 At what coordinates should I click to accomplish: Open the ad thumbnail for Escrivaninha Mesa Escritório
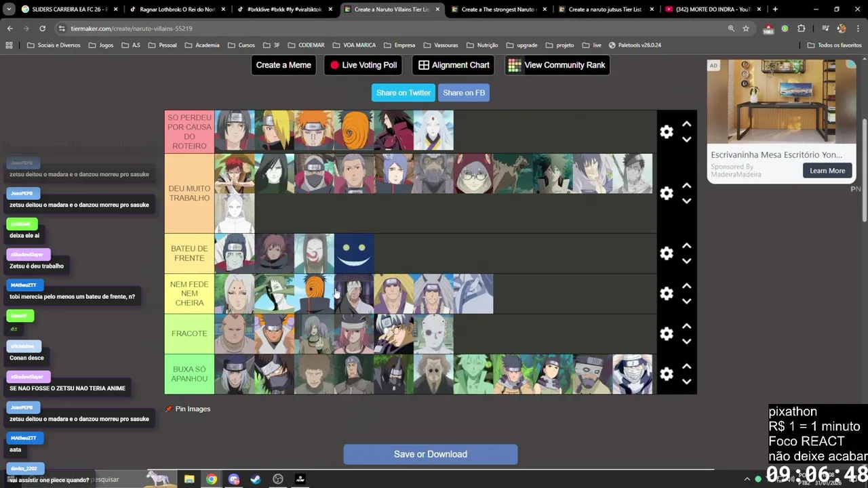(x=781, y=102)
